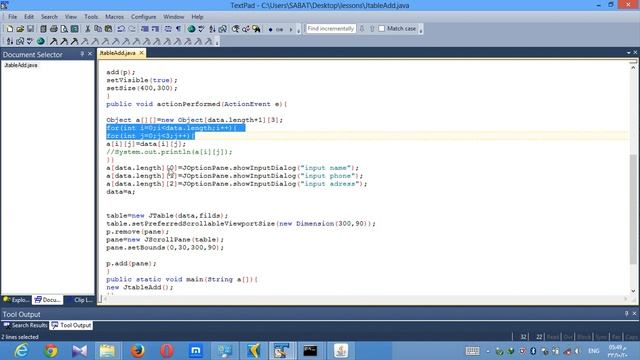The width and height of the screenshot is (640, 360).
Task: Run spell check from top toolbar
Action: [x=201, y=29]
